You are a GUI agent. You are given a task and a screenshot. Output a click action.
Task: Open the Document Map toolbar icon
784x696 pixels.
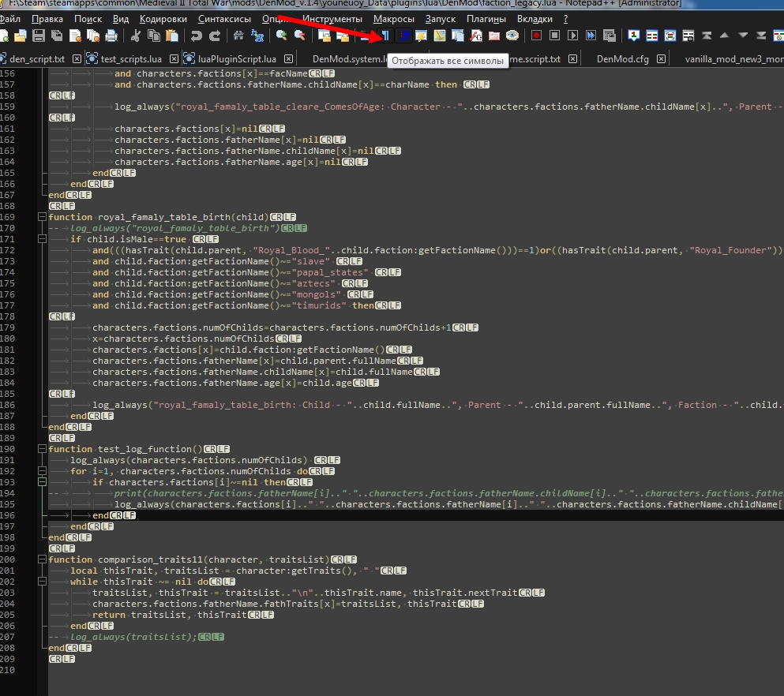click(x=440, y=36)
